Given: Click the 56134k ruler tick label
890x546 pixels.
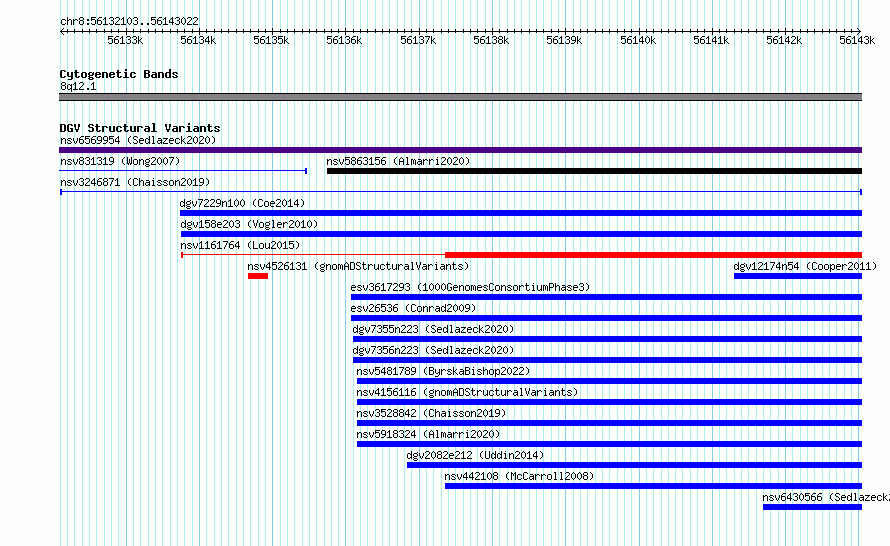Looking at the screenshot, I should (198, 41).
